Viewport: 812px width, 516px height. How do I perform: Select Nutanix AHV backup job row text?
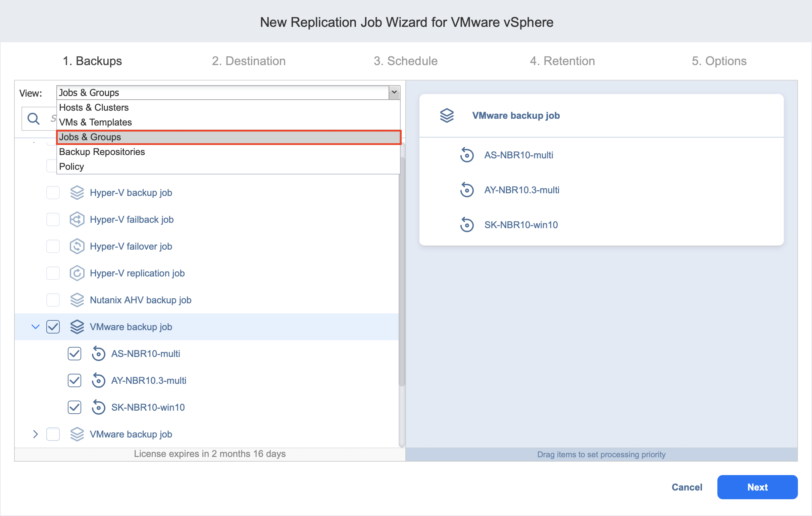[x=141, y=300]
